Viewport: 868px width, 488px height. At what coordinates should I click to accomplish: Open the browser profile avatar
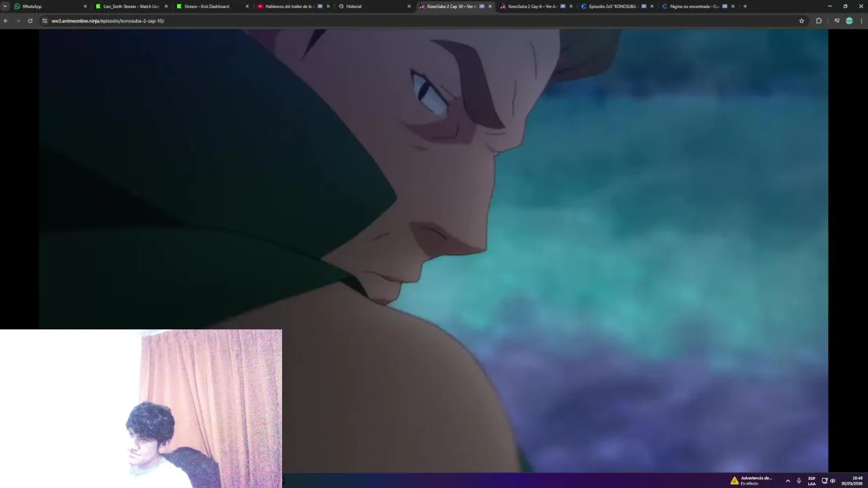[x=849, y=21]
